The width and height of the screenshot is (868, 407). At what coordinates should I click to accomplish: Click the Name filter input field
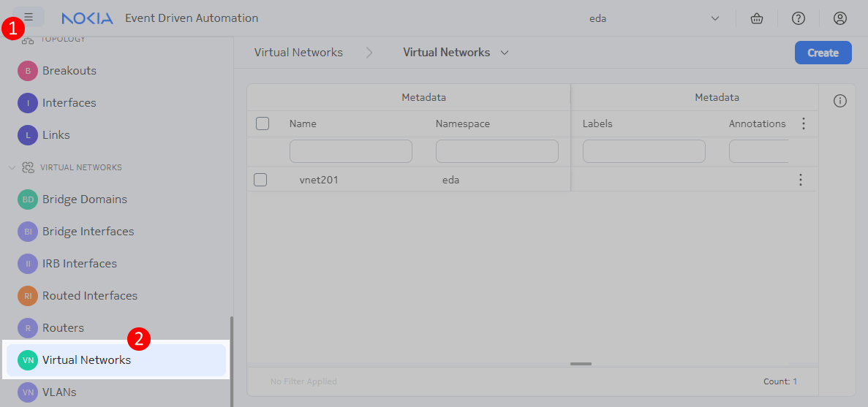(351, 151)
